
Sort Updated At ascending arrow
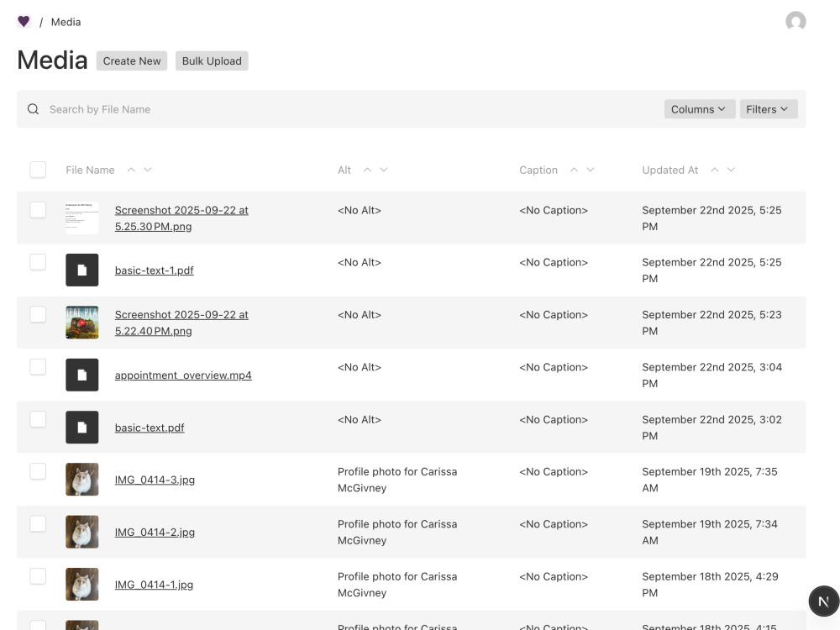[x=715, y=170]
